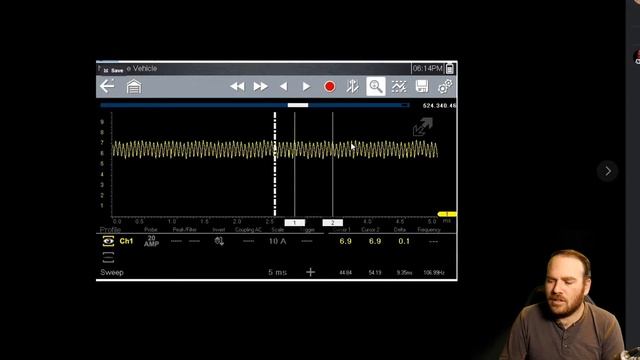The width and height of the screenshot is (640, 360).
Task: Open the Sweep label control
Action: click(x=112, y=272)
